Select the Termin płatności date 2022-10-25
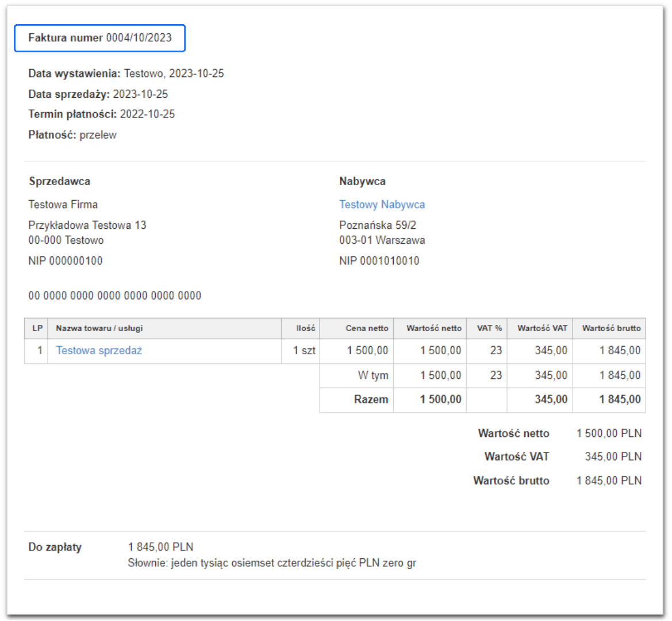The height and width of the screenshot is (621, 672). click(147, 114)
